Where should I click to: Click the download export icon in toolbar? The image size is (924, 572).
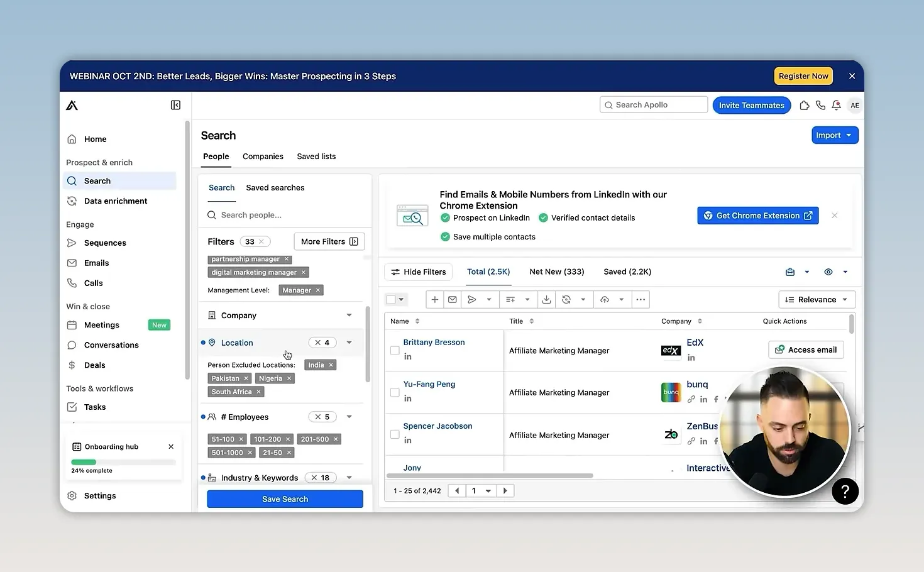[x=547, y=300]
